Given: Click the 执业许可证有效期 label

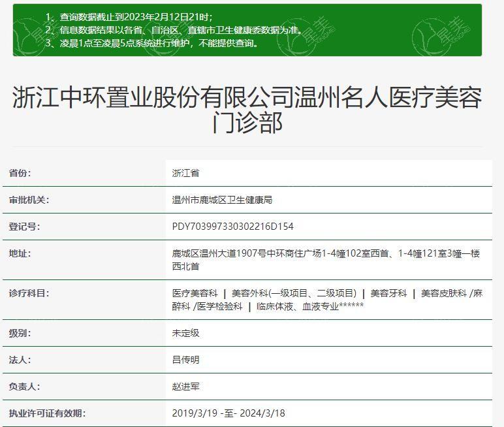Looking at the screenshot, I should [47, 413].
